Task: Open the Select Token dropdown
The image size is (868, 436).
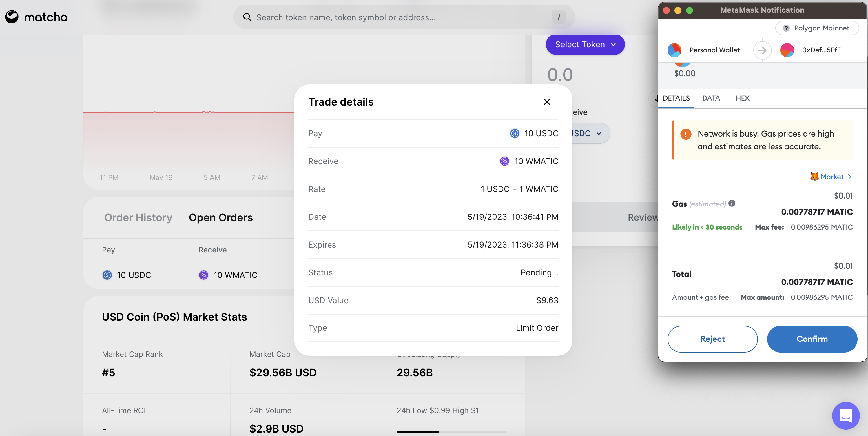Action: coord(585,45)
